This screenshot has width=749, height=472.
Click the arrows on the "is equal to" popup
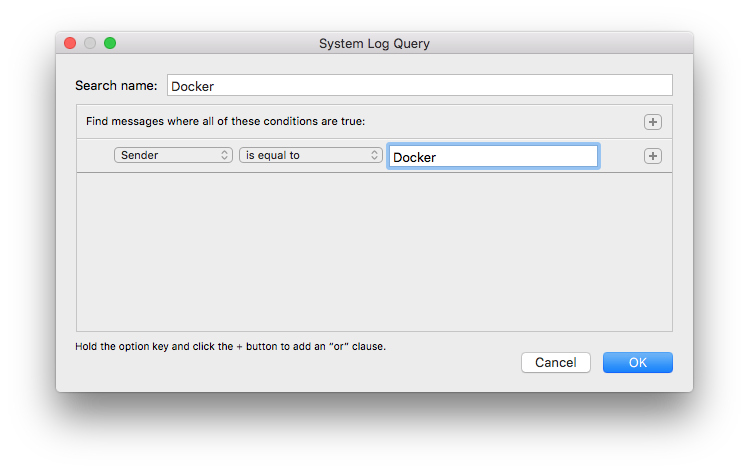point(375,155)
